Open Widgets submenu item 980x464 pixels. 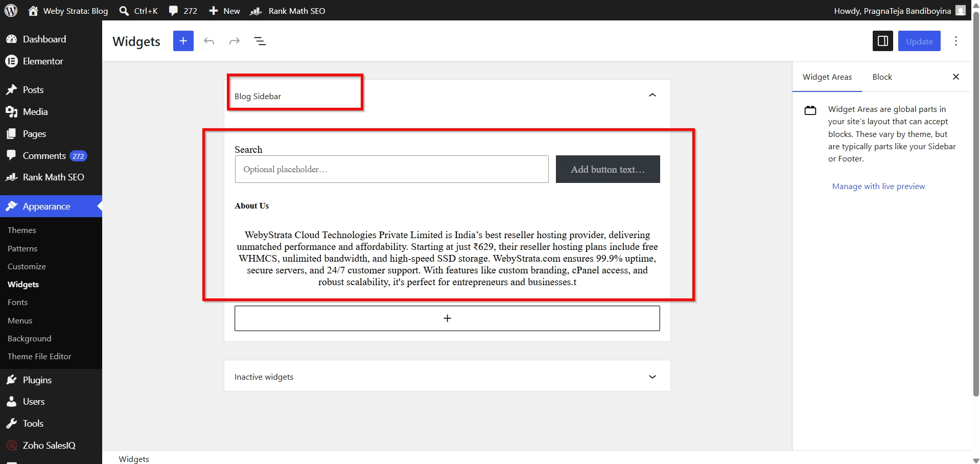coord(23,285)
